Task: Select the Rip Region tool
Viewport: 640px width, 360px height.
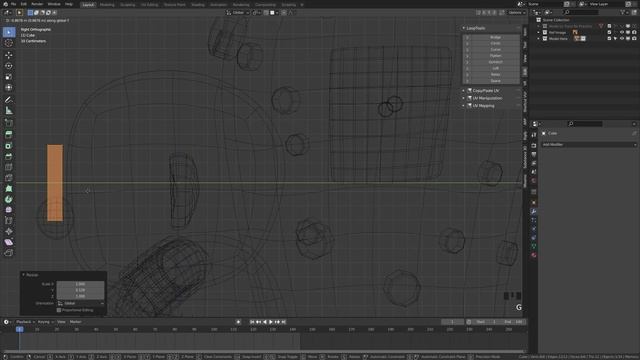Action: tap(9, 253)
